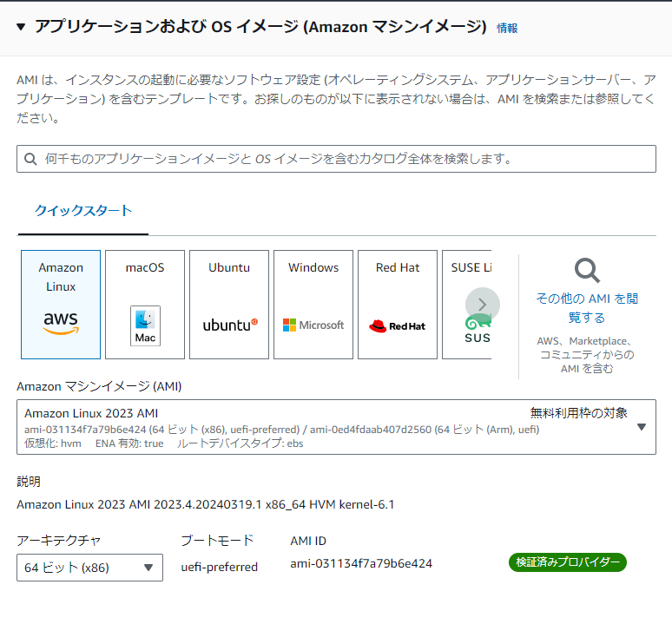
Task: Open その他の AMI を閲覧する link
Action: coord(587,308)
